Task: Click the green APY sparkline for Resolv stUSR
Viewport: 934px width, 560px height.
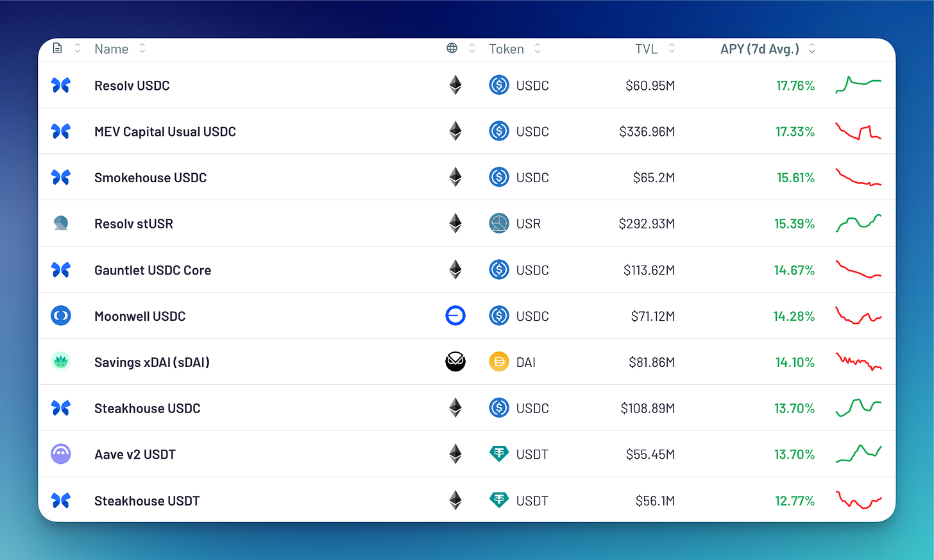Action: pos(858,223)
